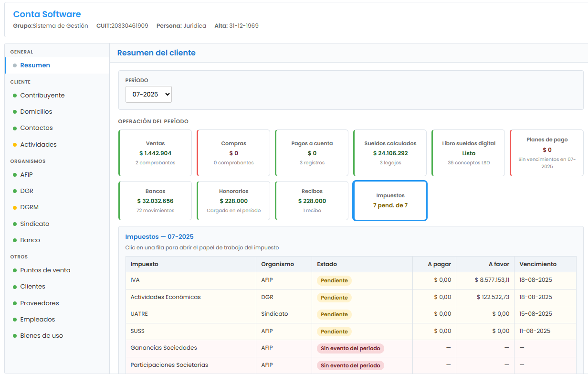Open the IVA tax row

(351, 280)
